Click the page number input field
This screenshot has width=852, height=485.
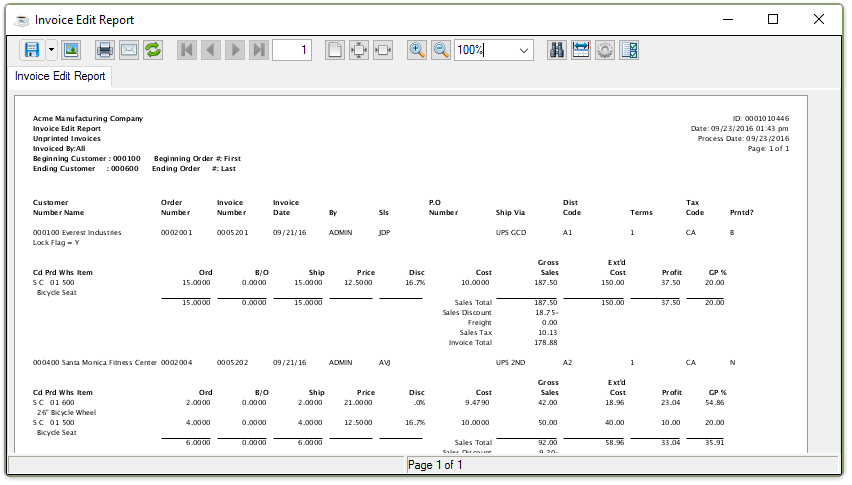[291, 50]
